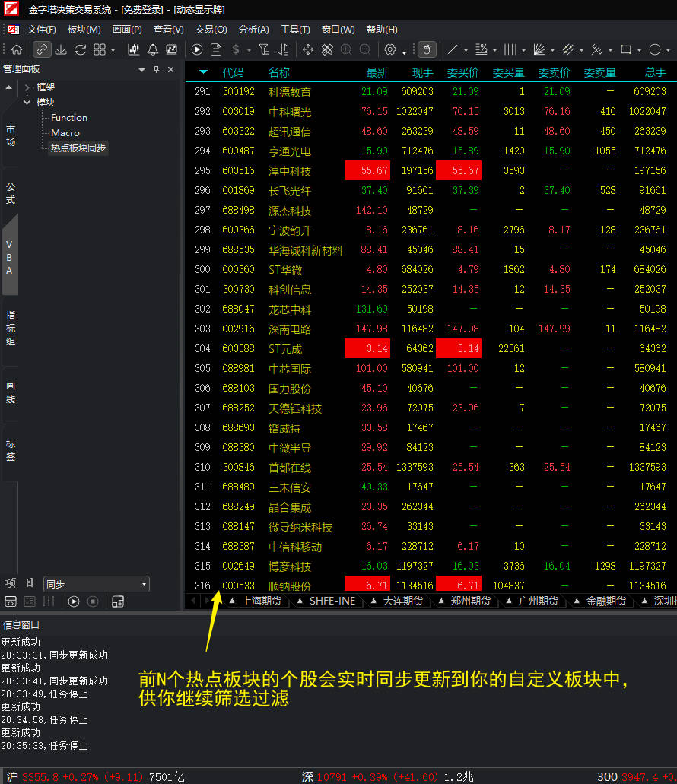
Task: Open the 指标组 side panel tab
Action: coord(11,328)
